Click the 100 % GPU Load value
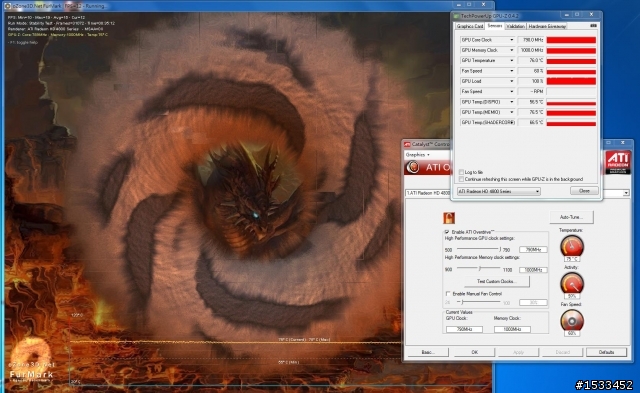Screen dimensions: 640x393 [531, 81]
